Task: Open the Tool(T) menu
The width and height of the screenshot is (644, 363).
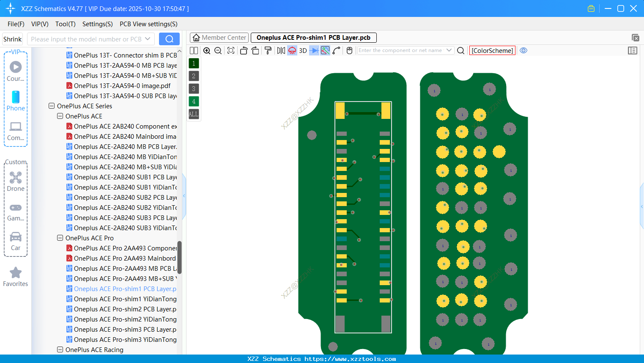Action: point(66,24)
